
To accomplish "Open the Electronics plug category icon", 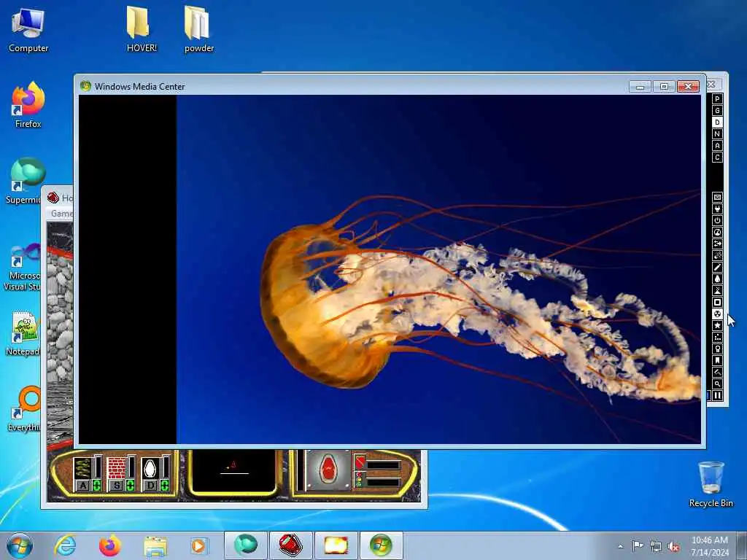I will click(x=717, y=209).
